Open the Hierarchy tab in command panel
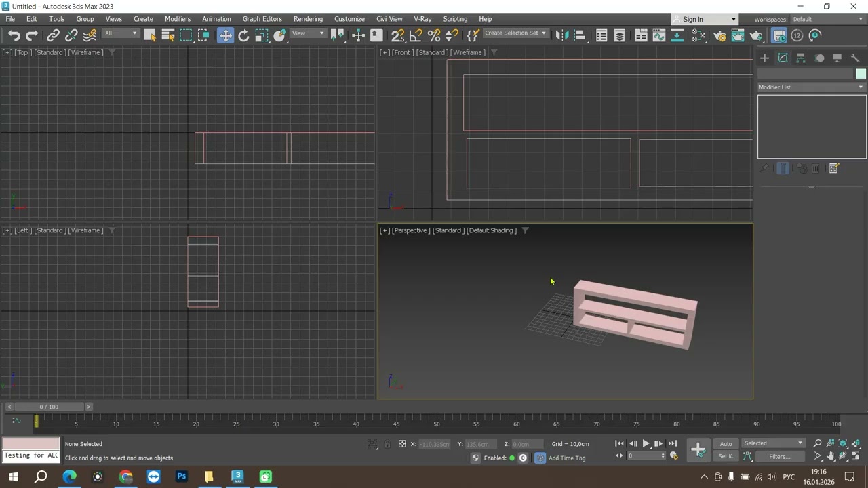The width and height of the screenshot is (868, 488). (801, 58)
